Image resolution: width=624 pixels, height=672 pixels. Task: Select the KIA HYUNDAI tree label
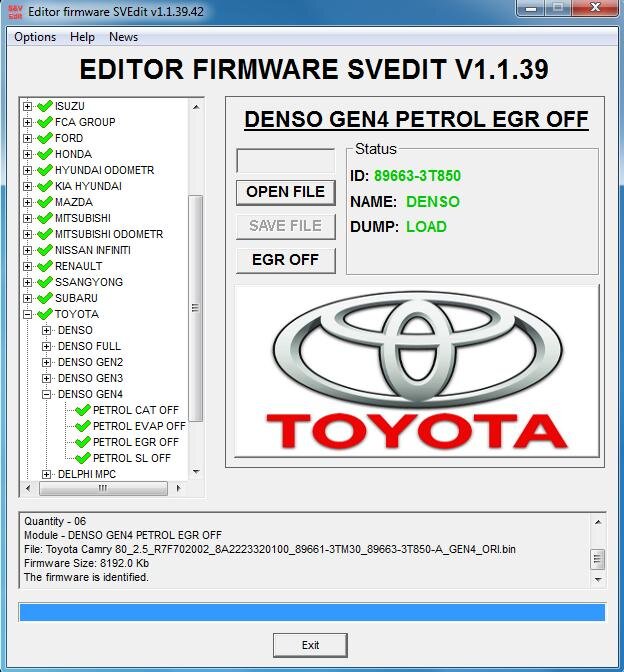(88, 186)
